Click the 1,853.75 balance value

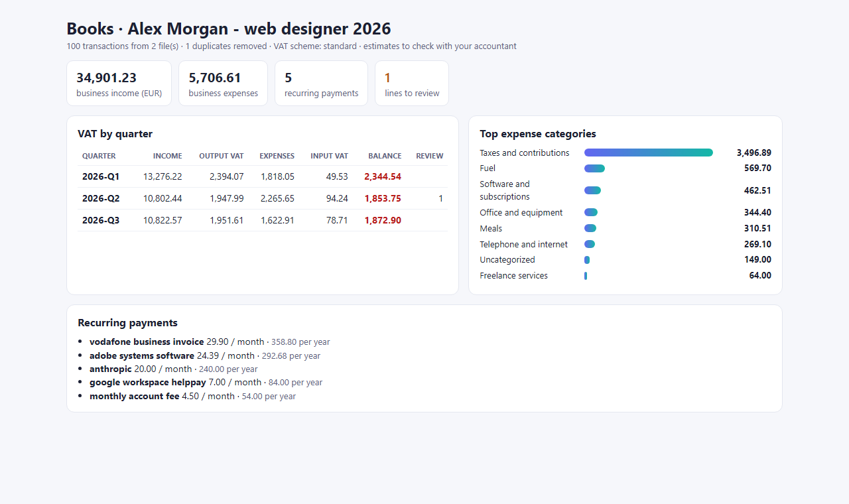(383, 198)
